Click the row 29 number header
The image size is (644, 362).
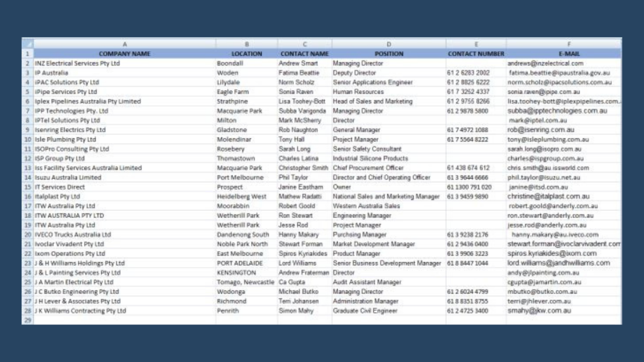(27, 320)
